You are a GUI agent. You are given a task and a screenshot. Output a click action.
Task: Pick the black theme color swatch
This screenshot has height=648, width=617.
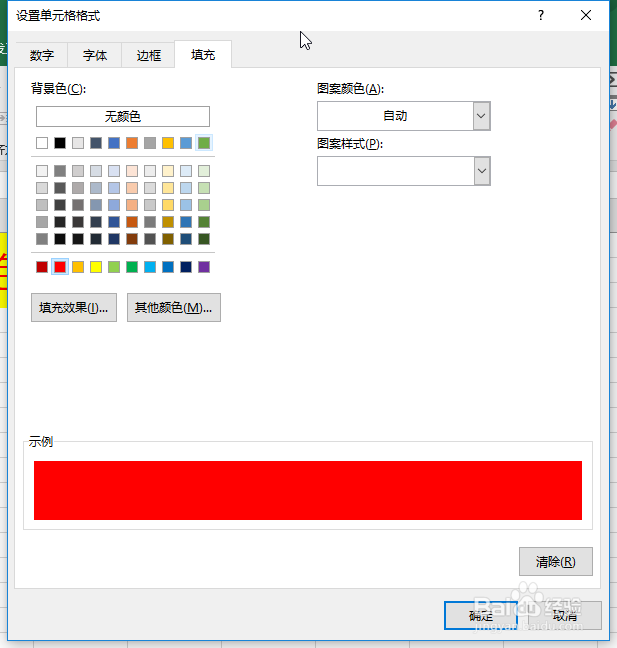coord(60,143)
